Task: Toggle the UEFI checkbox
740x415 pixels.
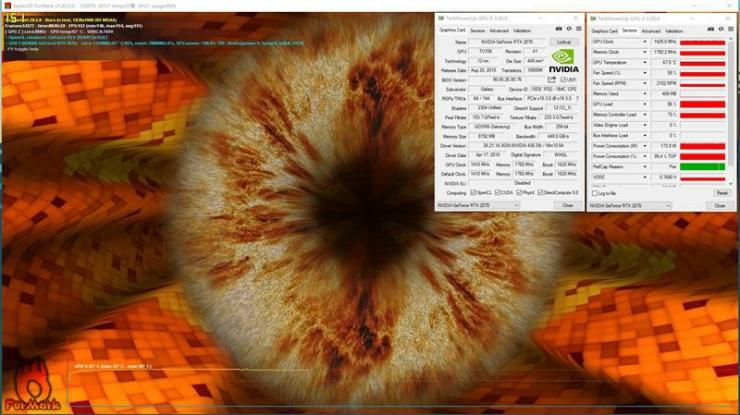Action: tap(563, 80)
